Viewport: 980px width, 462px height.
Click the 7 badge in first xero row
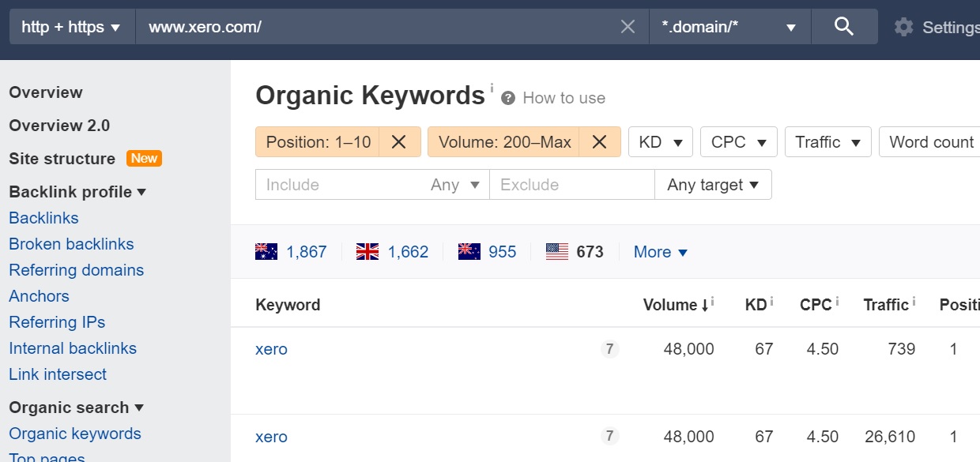coord(609,349)
